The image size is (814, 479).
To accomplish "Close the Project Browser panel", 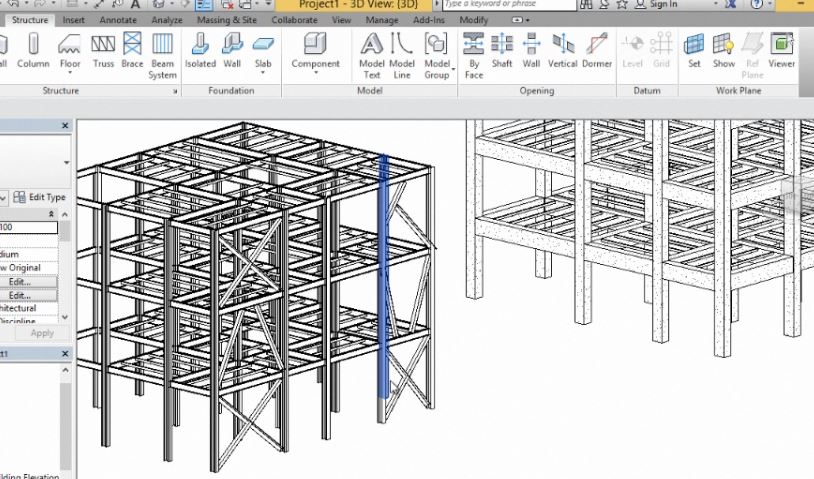I will tap(65, 353).
